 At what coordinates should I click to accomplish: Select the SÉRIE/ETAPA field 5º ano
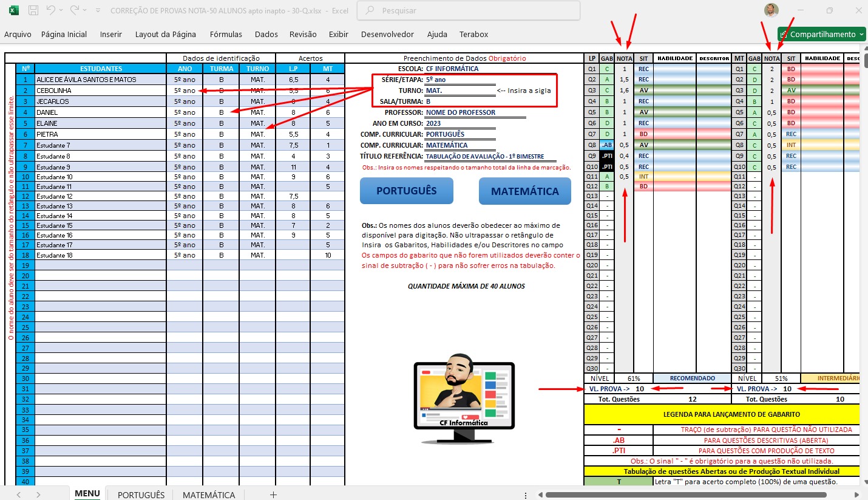pyautogui.click(x=460, y=80)
